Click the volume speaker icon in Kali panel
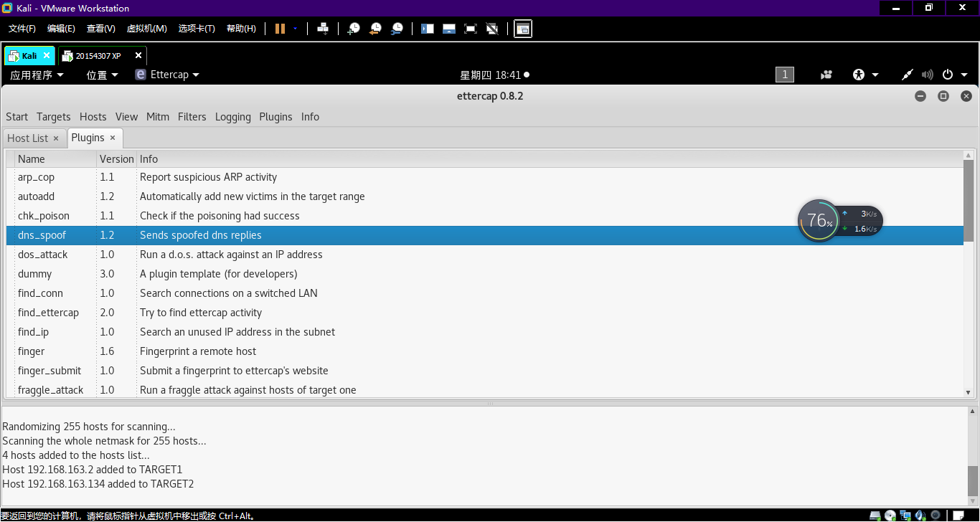This screenshot has width=980, height=522. click(927, 75)
